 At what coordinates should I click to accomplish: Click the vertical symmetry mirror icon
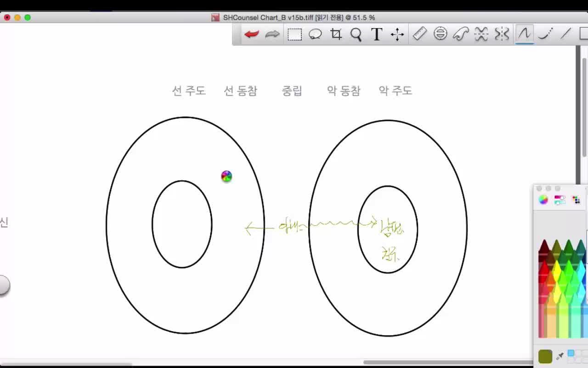502,34
